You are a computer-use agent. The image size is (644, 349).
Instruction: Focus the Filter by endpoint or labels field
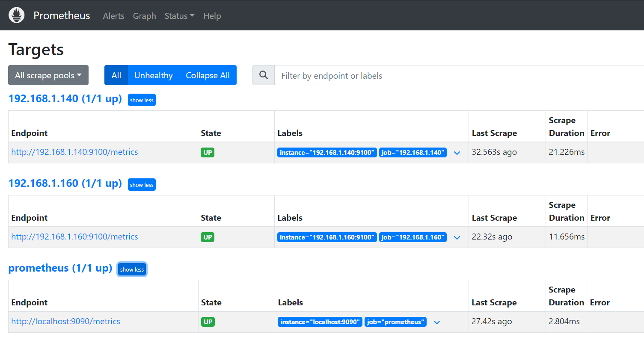point(459,75)
